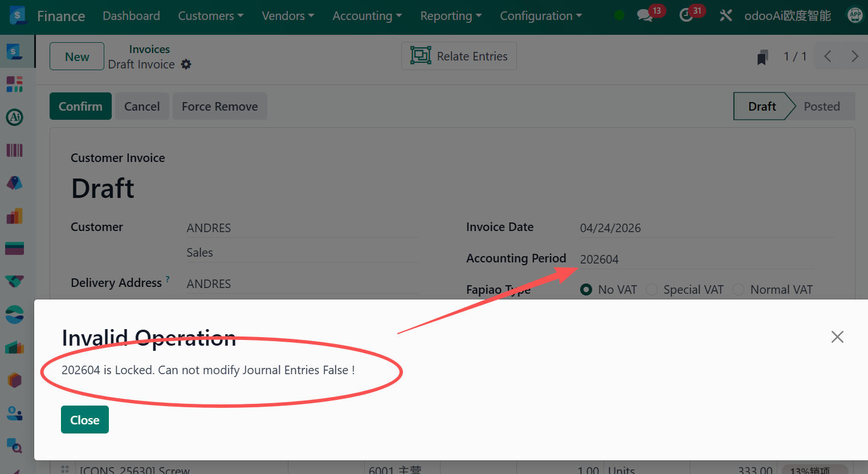Pick the Normal VAT radio option
Image resolution: width=868 pixels, height=474 pixels.
[x=739, y=290]
